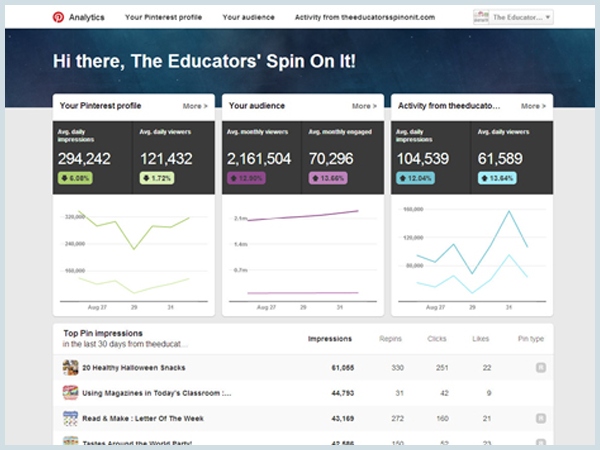Image resolution: width=600 pixels, height=450 pixels.
Task: Click pin type icon for Letter Of The Week row
Action: [x=541, y=418]
